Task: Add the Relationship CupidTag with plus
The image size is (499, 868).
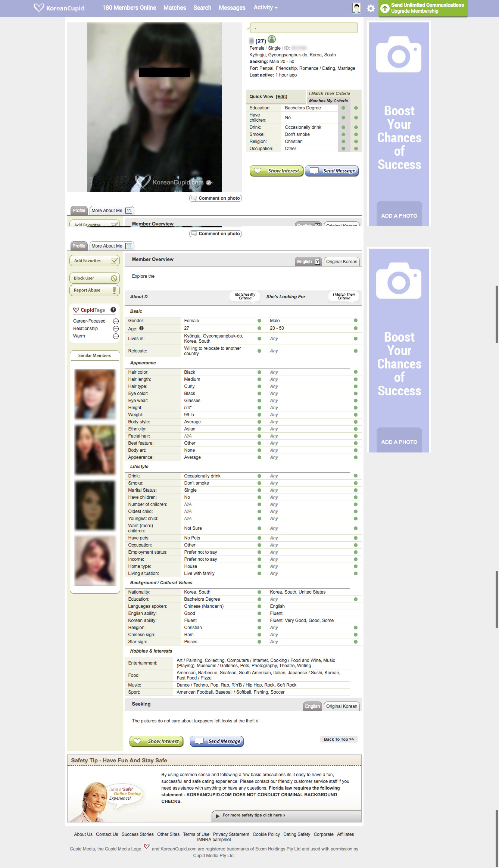Action: click(x=116, y=329)
